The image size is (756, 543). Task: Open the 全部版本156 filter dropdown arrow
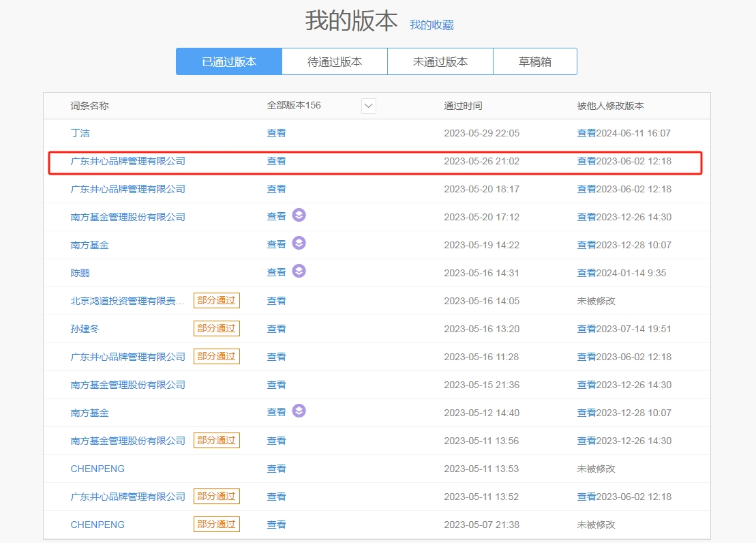(x=368, y=106)
